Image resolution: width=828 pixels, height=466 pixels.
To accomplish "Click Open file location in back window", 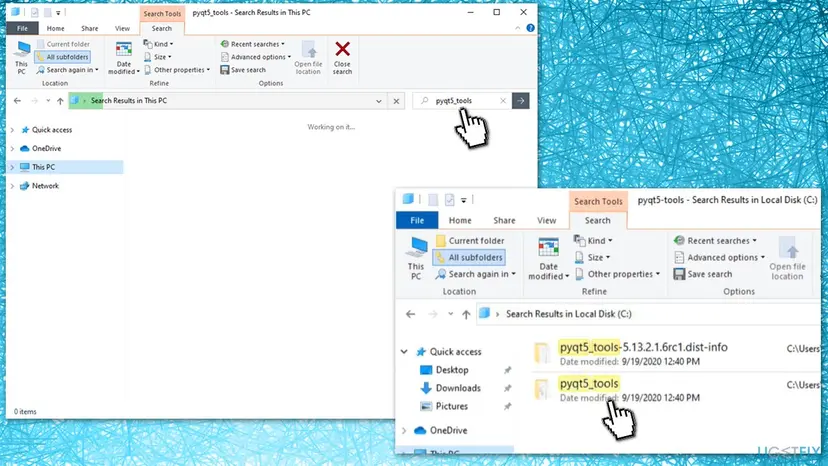I will (x=308, y=58).
